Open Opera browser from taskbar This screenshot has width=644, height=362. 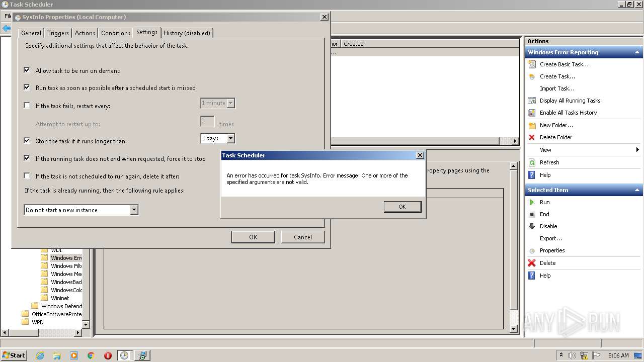point(108,355)
